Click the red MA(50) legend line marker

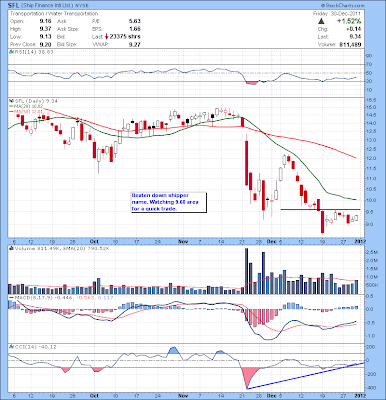(x=11, y=111)
